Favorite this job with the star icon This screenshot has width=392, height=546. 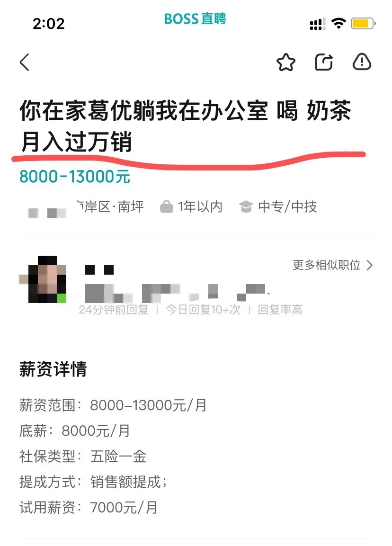coord(286,63)
